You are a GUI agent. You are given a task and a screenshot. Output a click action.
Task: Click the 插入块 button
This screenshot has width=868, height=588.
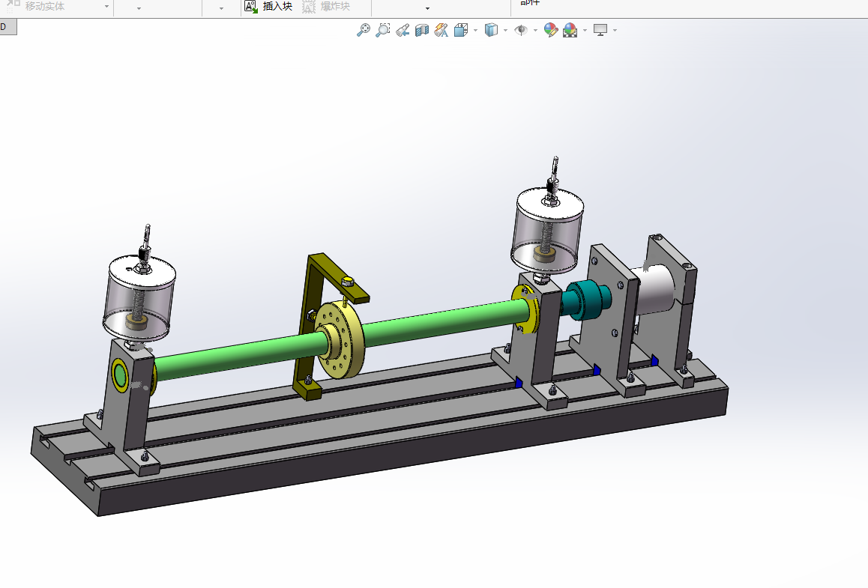pyautogui.click(x=268, y=6)
